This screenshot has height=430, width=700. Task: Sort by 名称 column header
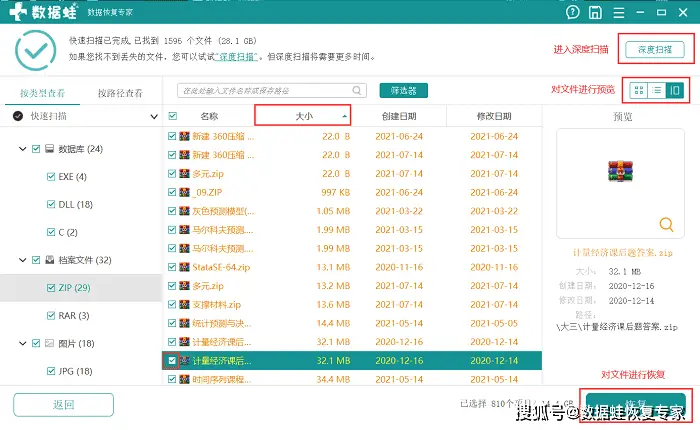point(209,116)
